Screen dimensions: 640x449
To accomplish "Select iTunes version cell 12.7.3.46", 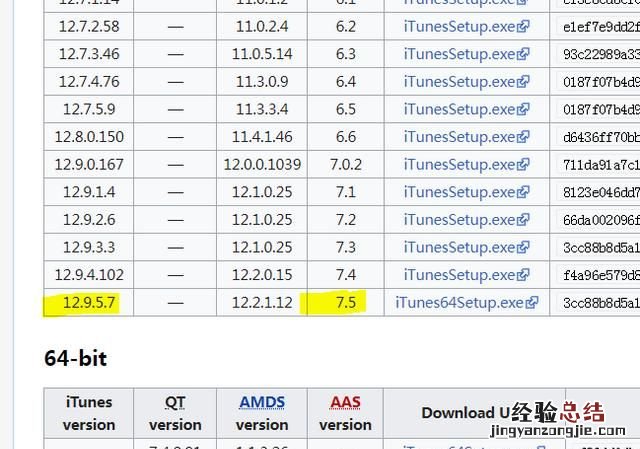I will pyautogui.click(x=89, y=54).
